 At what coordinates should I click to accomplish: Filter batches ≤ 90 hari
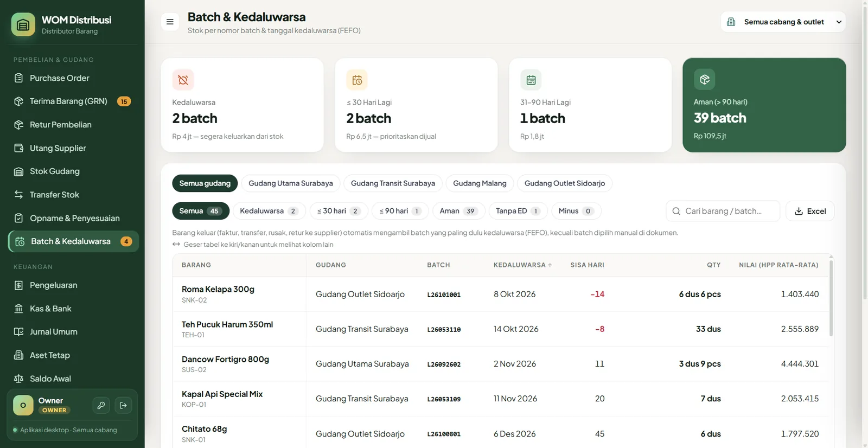pos(400,211)
